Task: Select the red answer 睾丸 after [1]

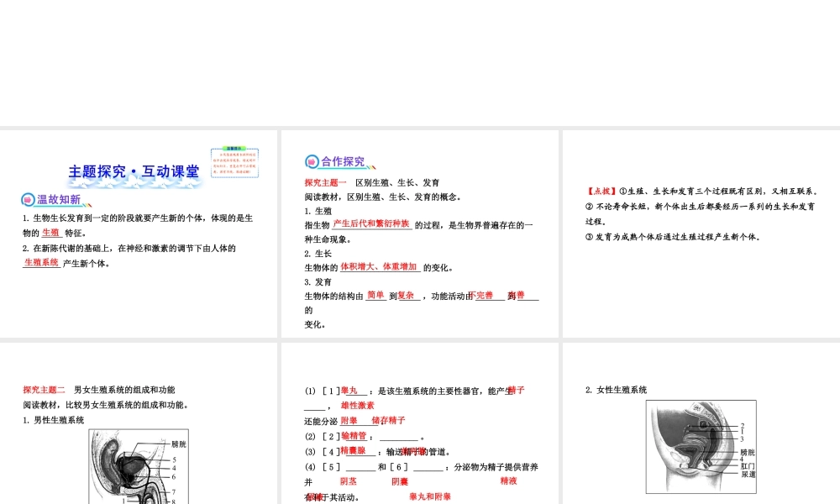Action: [x=349, y=391]
